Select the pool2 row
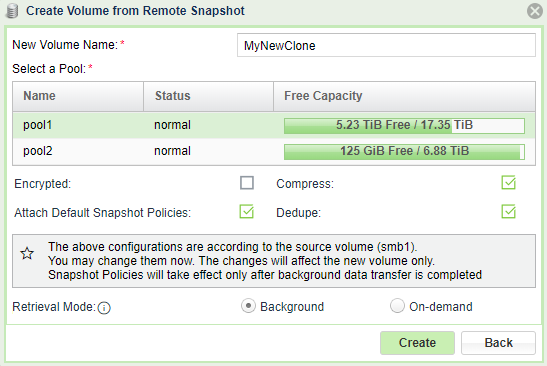 pos(274,151)
